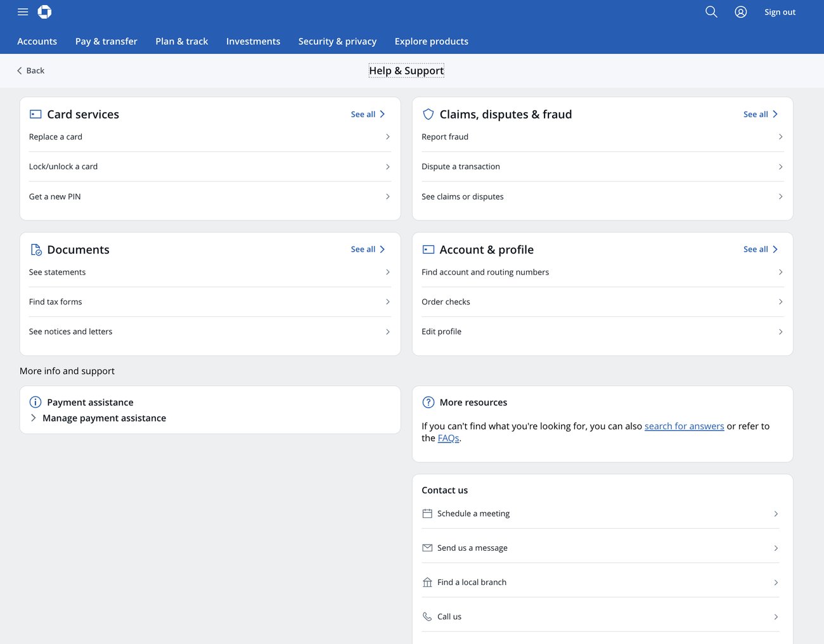Viewport: 824px width, 644px height.
Task: Click the More resources question mark icon
Action: [x=428, y=402]
